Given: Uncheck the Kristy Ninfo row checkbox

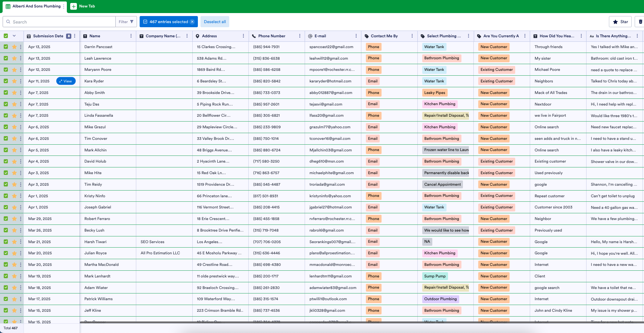Looking at the screenshot, I should tap(6, 195).
